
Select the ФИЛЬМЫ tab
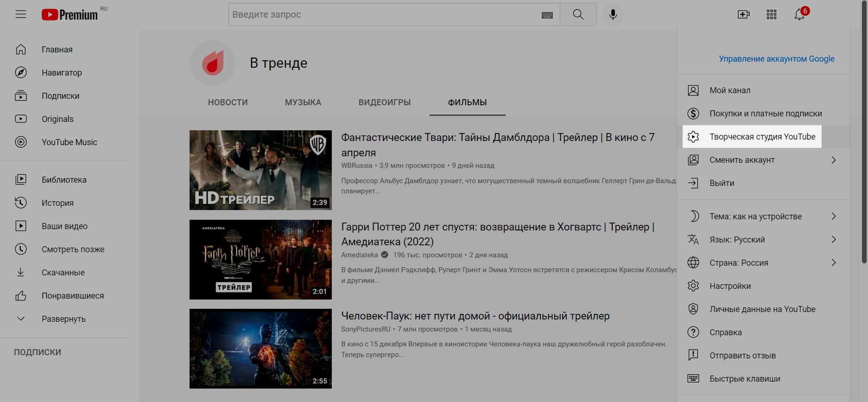click(467, 102)
